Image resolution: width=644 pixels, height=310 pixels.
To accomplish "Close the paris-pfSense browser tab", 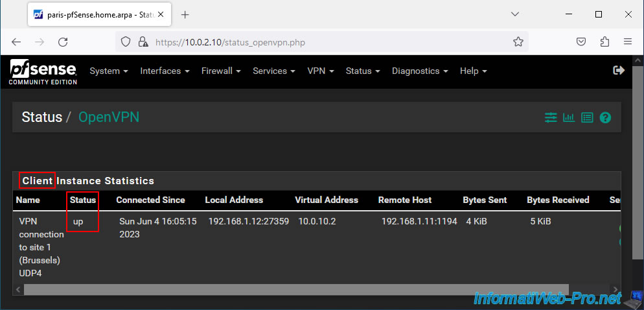I will coord(161,15).
